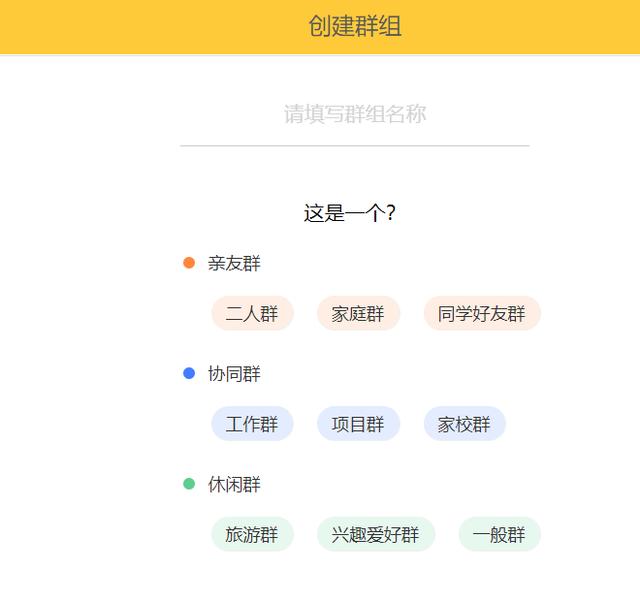Pick the 家校群 chip
The height and width of the screenshot is (601, 640).
(464, 424)
